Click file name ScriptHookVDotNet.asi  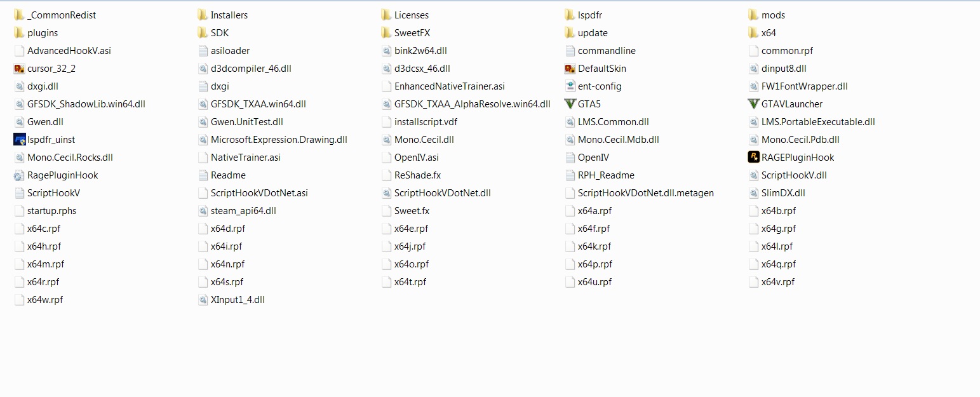point(259,193)
